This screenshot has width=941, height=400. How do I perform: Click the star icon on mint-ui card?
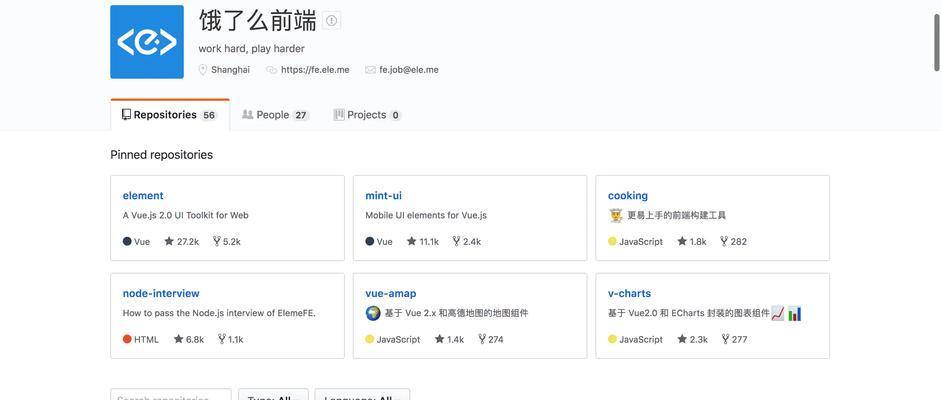[x=411, y=241]
